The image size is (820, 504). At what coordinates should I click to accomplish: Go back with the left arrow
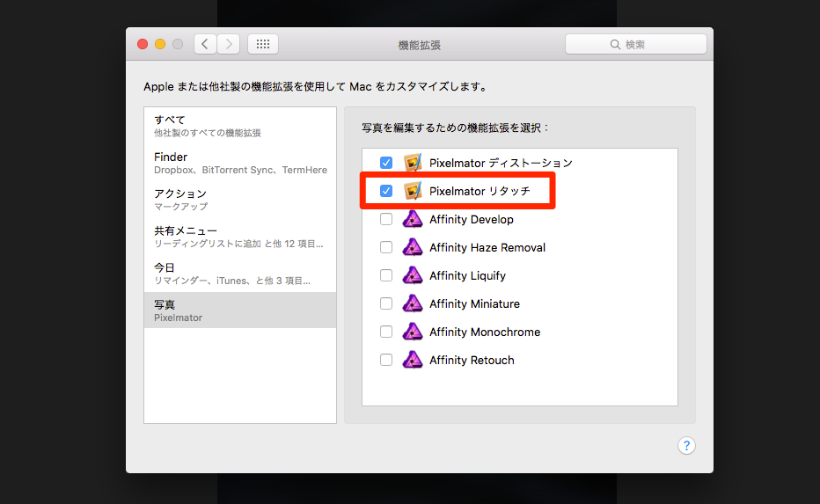click(206, 45)
